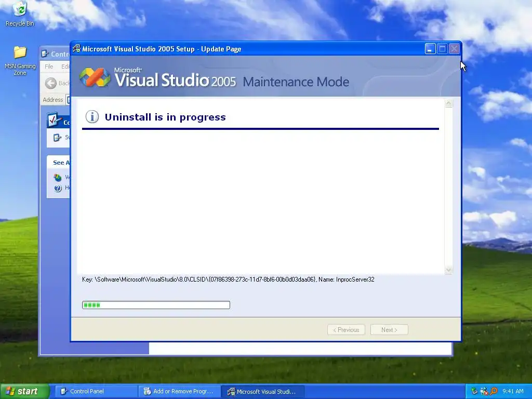Click the Uninstall is in progress heading

point(165,117)
